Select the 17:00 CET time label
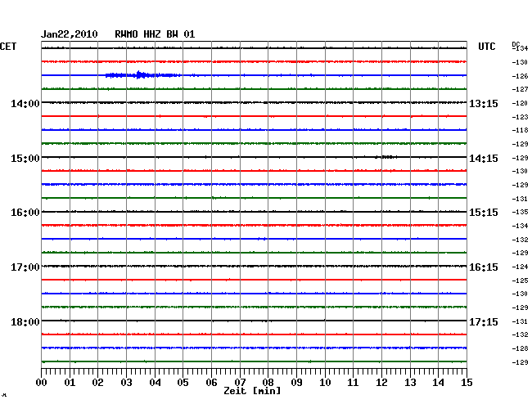Screen dimensions: 532x404 pos(25,267)
